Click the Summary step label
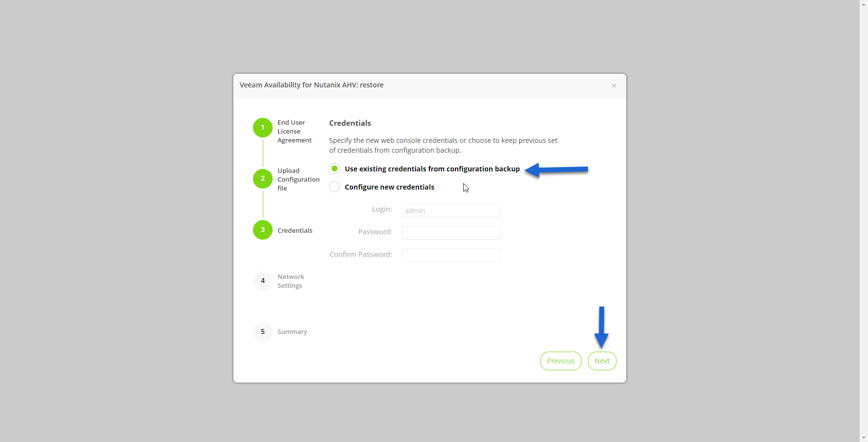The width and height of the screenshot is (868, 442). 292,332
